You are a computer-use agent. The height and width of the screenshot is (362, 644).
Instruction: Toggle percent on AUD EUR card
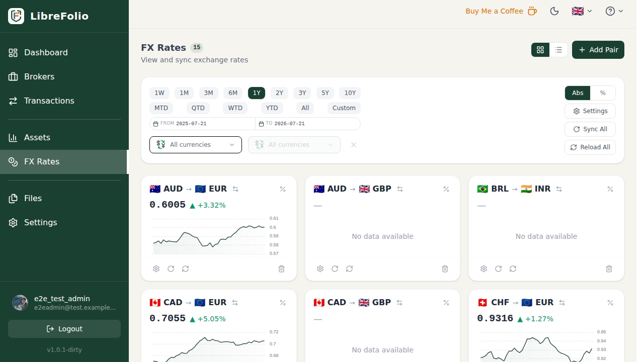tap(283, 189)
